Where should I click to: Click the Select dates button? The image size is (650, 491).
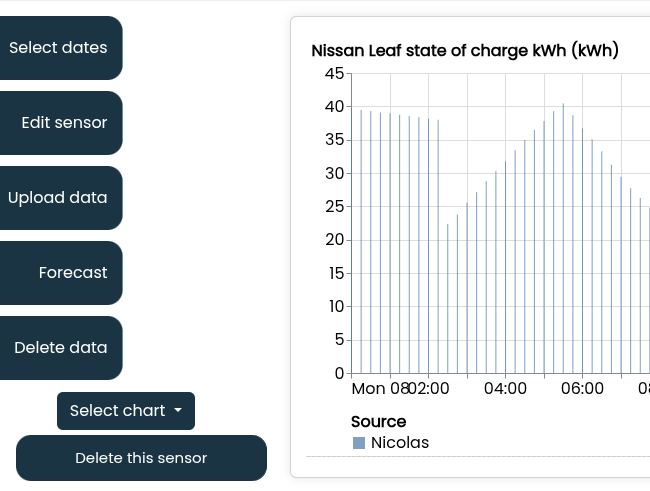point(58,48)
